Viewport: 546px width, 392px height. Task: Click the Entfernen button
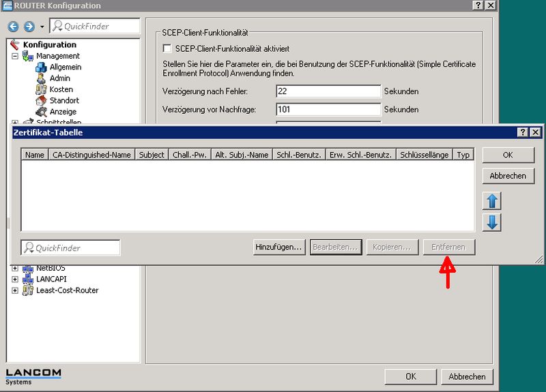pos(449,247)
